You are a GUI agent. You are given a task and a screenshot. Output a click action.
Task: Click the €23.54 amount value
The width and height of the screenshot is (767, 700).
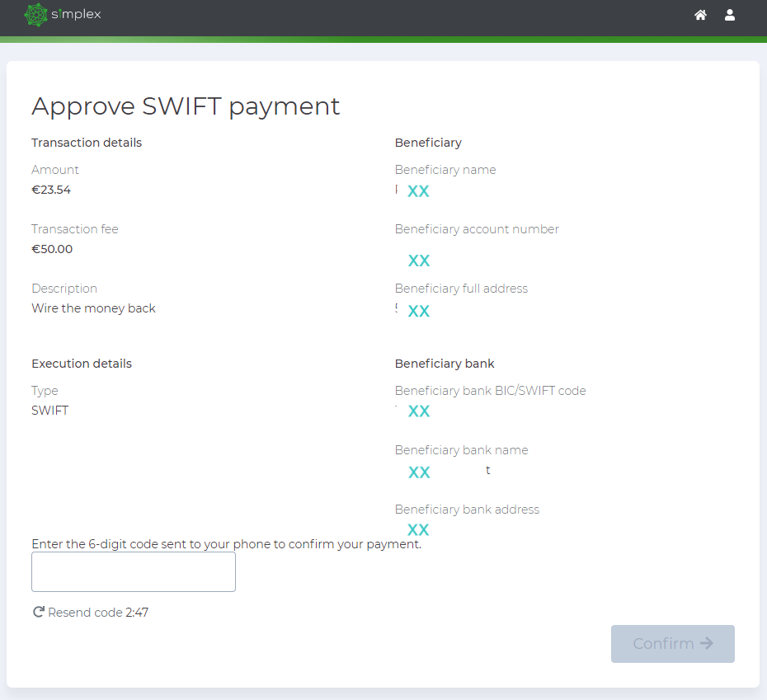click(51, 190)
